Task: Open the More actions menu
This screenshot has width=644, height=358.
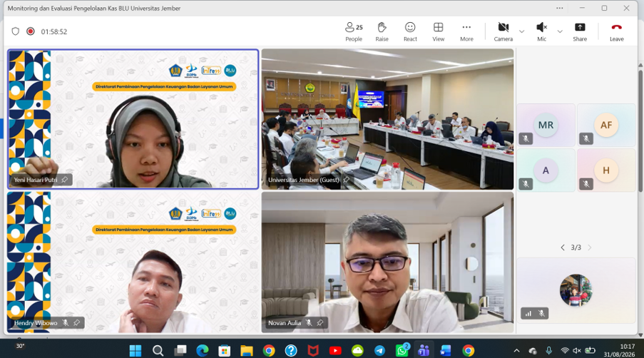Action: [466, 31]
